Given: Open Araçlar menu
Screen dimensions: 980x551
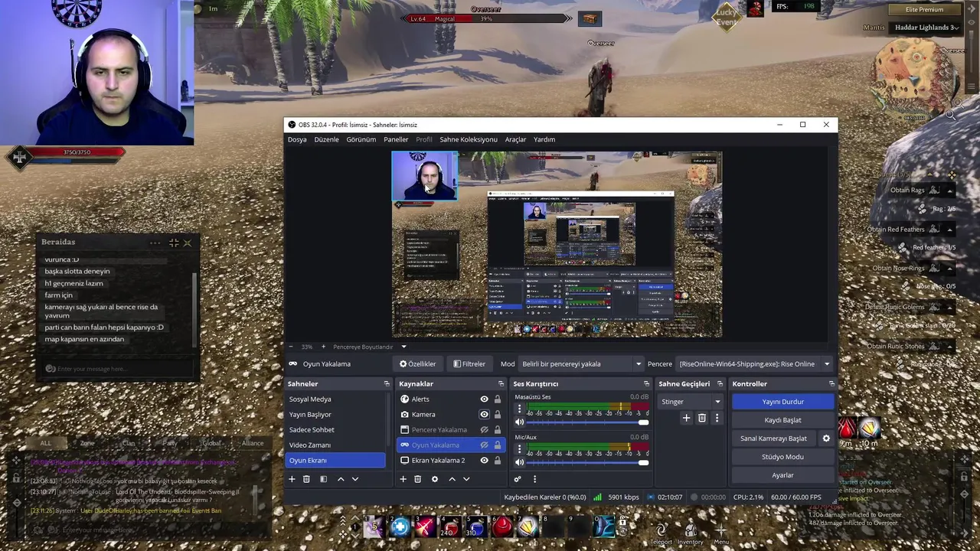Looking at the screenshot, I should (x=515, y=139).
